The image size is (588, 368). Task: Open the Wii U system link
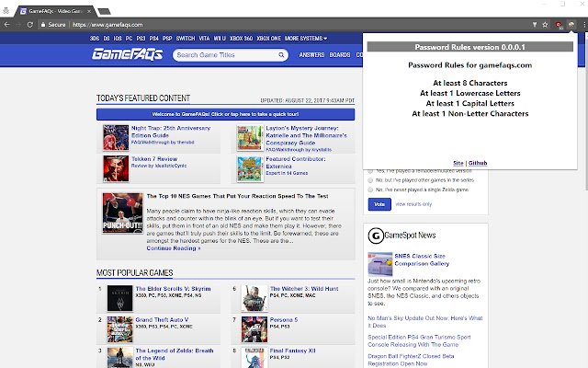(220, 39)
